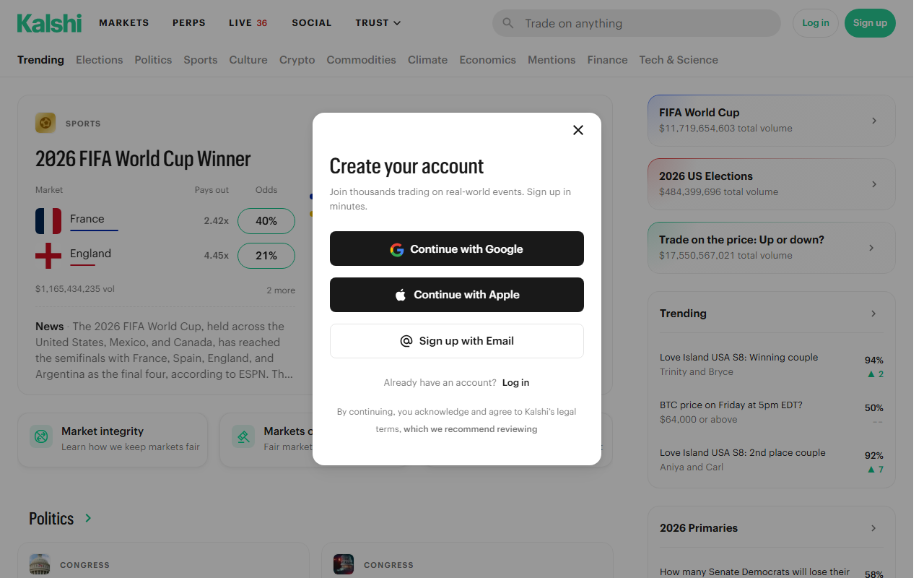Click the Congress building thumbnail icon
The image size is (924, 578).
click(40, 564)
